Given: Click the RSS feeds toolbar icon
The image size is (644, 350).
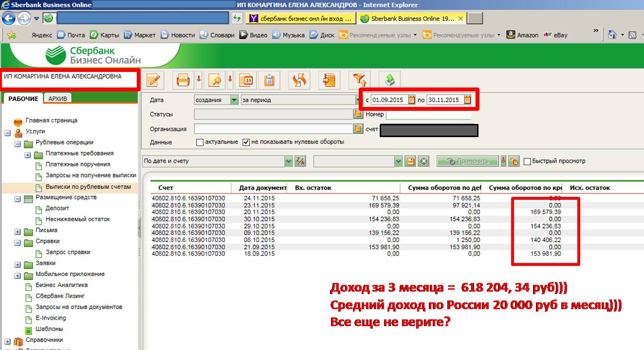Looking at the screenshot, I should click(632, 35).
